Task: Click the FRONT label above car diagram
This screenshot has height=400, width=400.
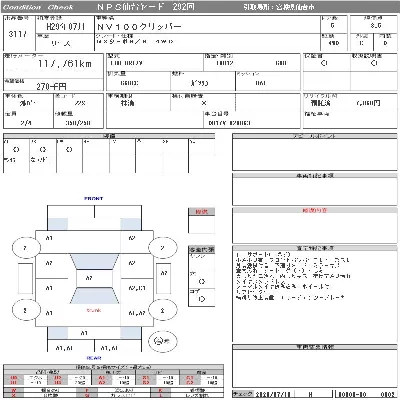Action: pos(94,198)
